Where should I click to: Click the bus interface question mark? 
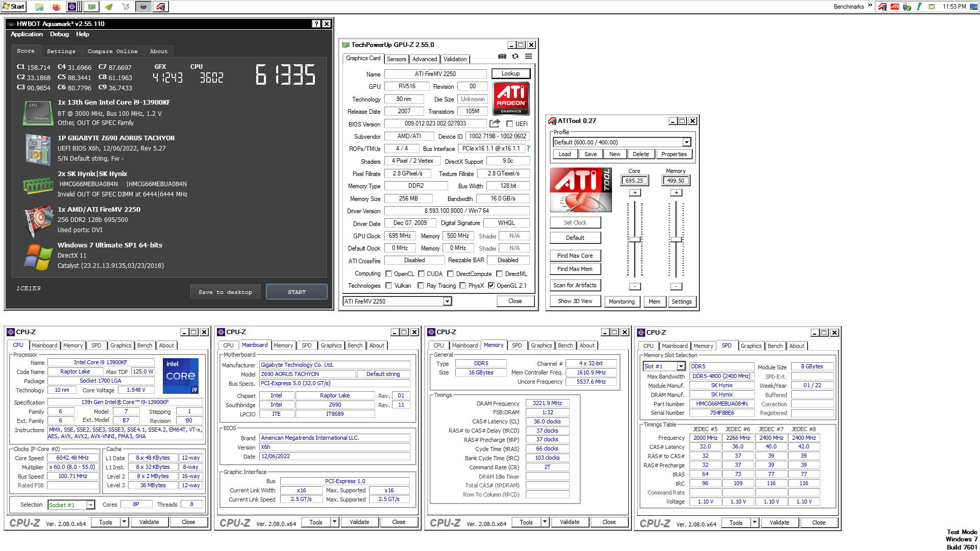[528, 148]
